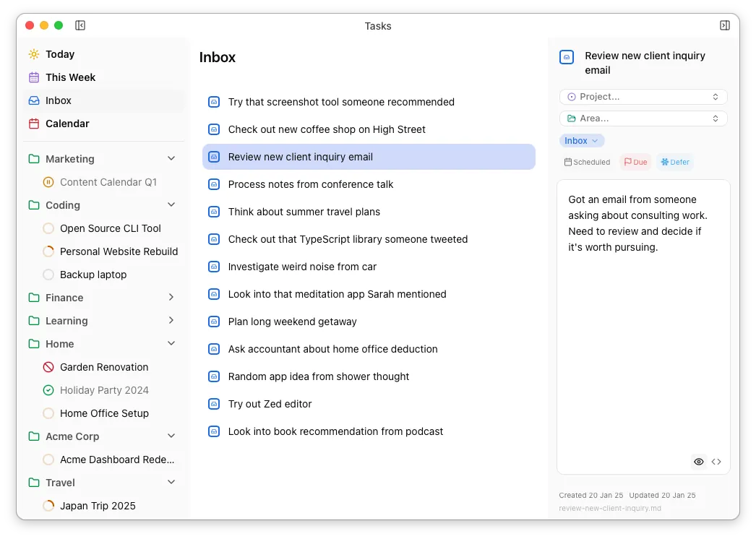Set a Due date for the task
The height and width of the screenshot is (539, 756).
635,163
